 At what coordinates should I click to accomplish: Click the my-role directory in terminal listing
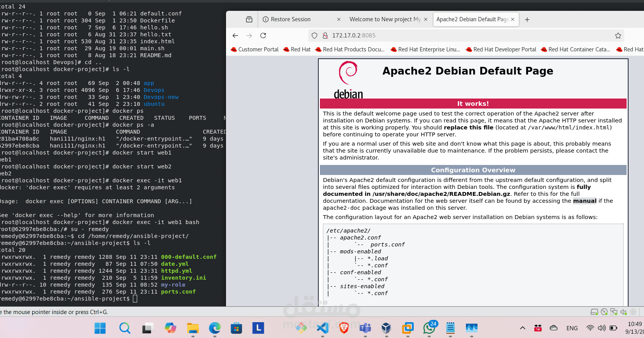pyautogui.click(x=173, y=285)
